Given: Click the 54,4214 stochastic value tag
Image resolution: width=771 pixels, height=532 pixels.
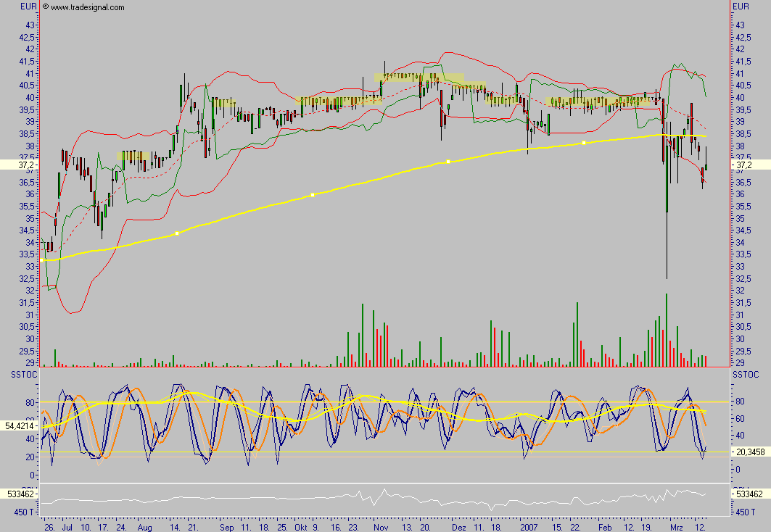Looking at the screenshot, I should click(19, 426).
